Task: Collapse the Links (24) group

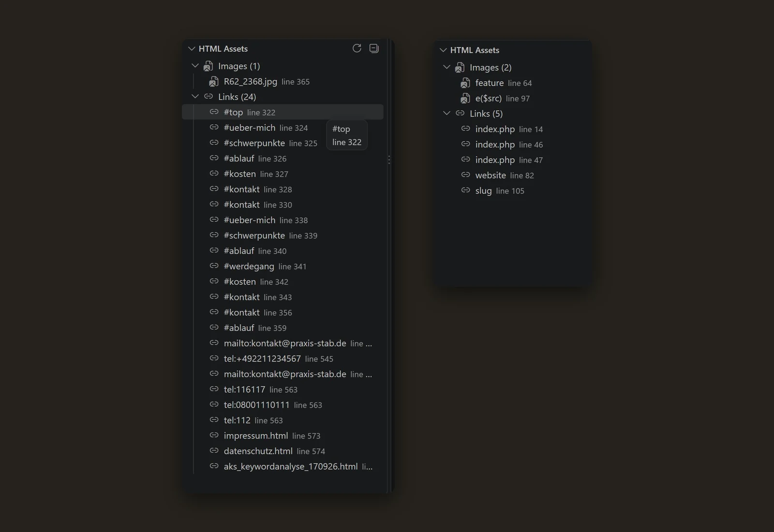Action: [x=195, y=97]
